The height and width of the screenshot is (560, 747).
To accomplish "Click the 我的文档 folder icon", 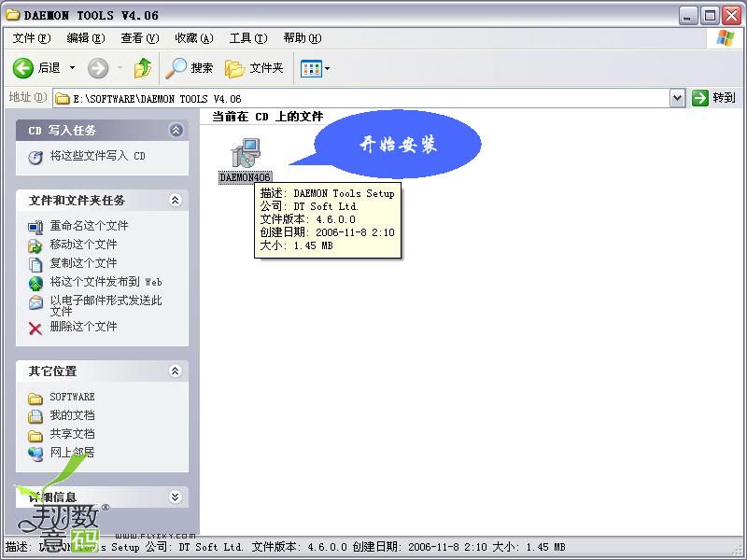I will 35,416.
